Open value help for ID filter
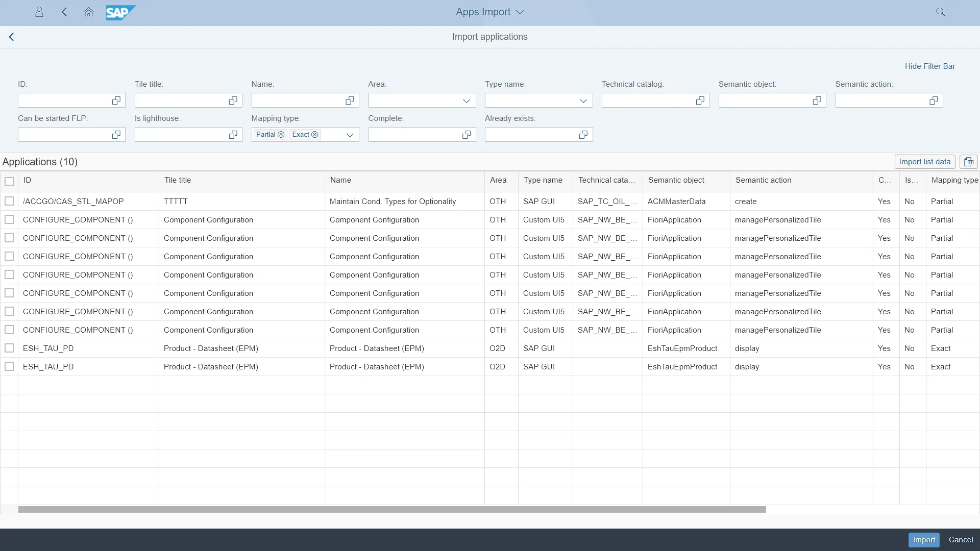980x551 pixels. [x=116, y=101]
